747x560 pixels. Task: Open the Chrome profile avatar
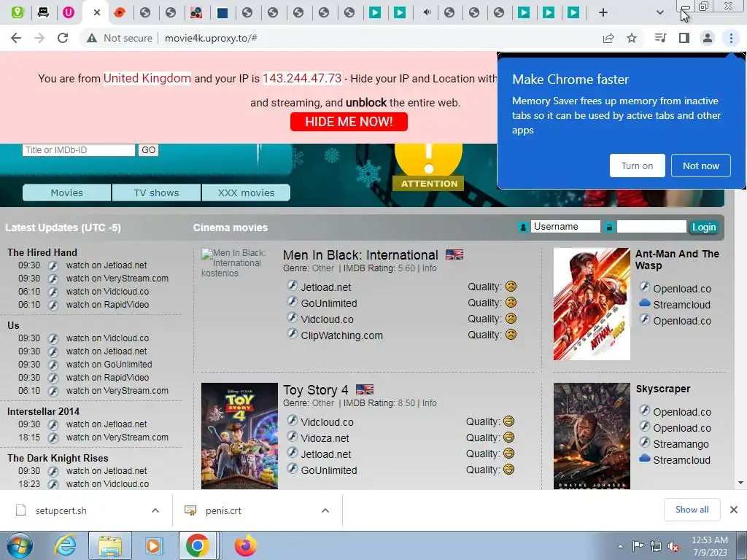click(x=708, y=38)
